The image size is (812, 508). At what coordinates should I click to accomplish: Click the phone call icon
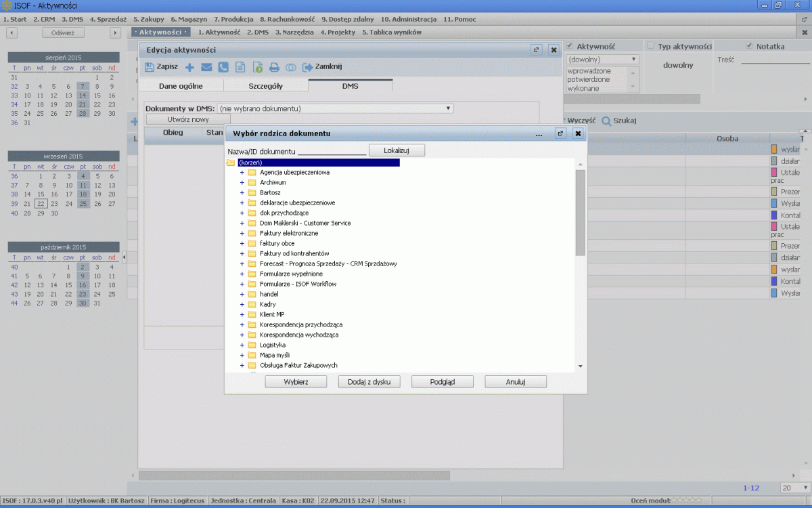point(223,67)
